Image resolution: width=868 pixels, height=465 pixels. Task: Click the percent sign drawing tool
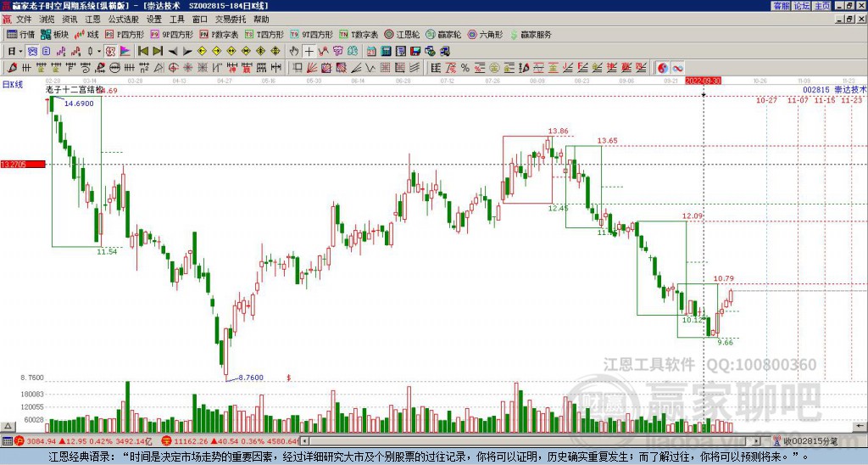point(465,68)
